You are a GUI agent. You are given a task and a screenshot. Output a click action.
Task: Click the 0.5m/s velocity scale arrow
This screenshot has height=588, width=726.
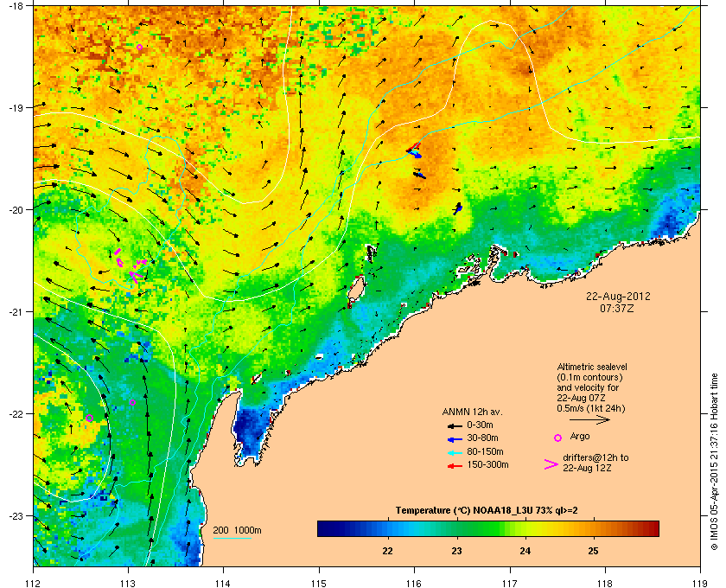click(589, 419)
